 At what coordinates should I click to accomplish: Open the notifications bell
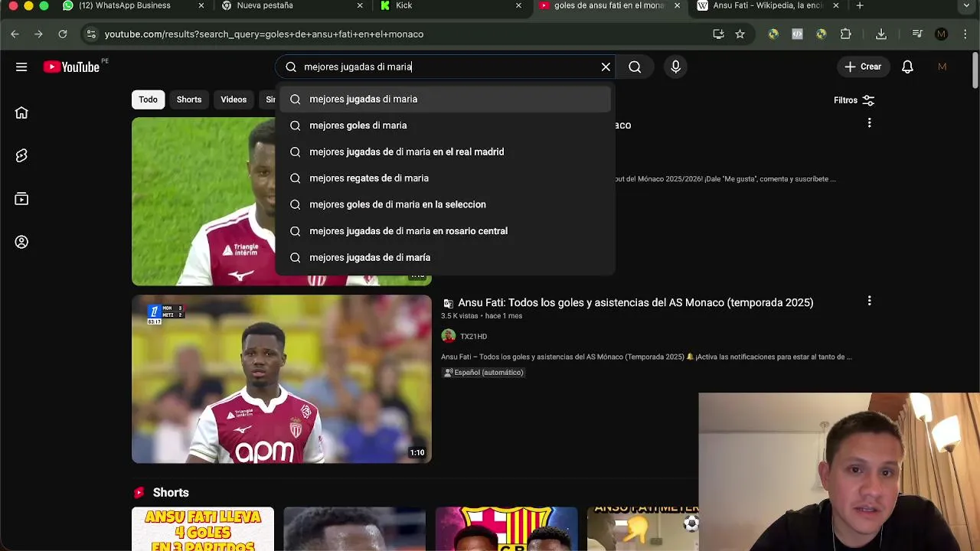point(907,67)
